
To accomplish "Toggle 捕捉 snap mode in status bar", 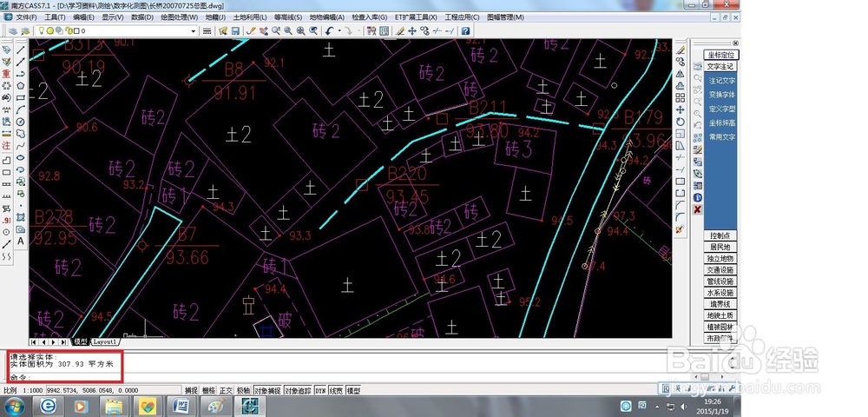I will click(x=190, y=390).
